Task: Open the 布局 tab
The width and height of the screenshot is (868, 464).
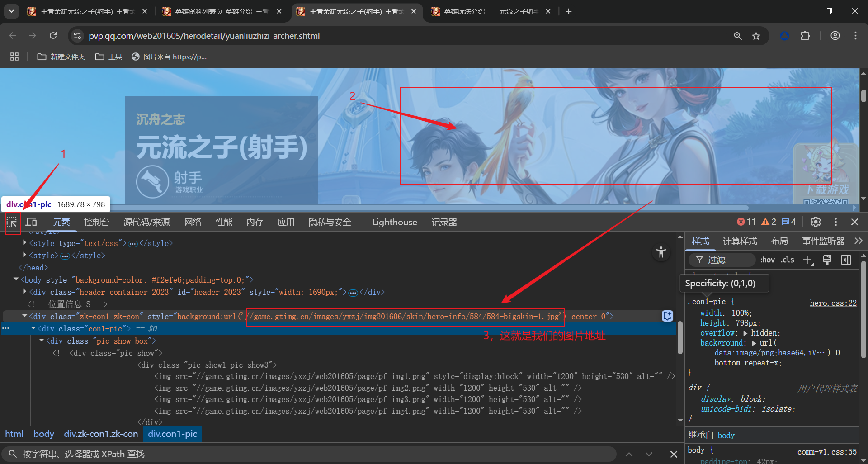Action: point(779,241)
